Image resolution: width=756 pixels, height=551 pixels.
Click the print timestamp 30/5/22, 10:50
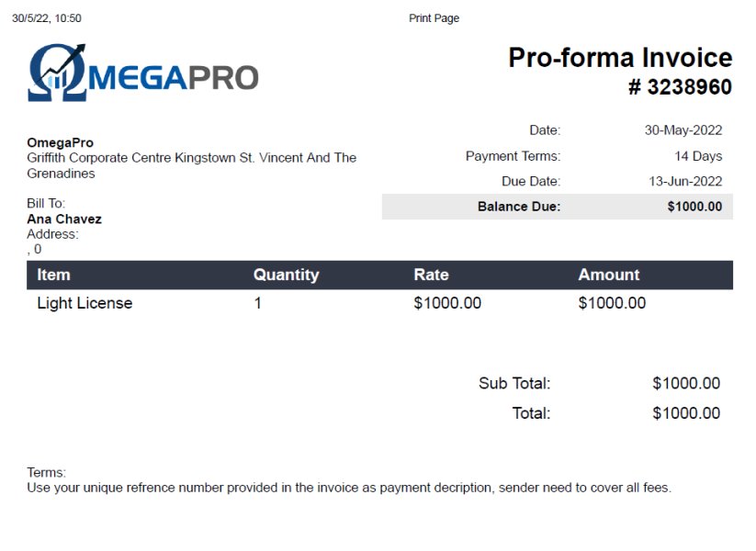(47, 18)
